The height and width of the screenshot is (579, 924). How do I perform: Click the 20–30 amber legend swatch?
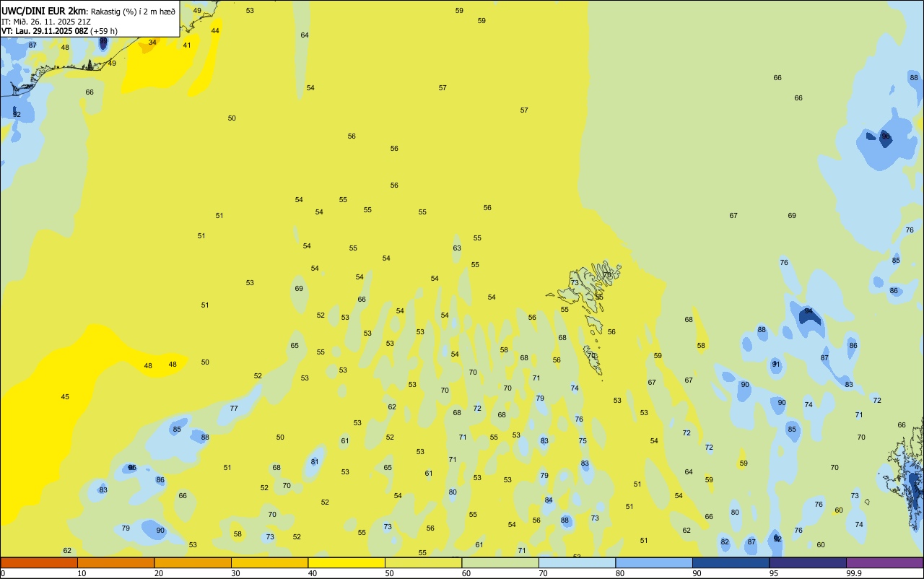(x=193, y=562)
